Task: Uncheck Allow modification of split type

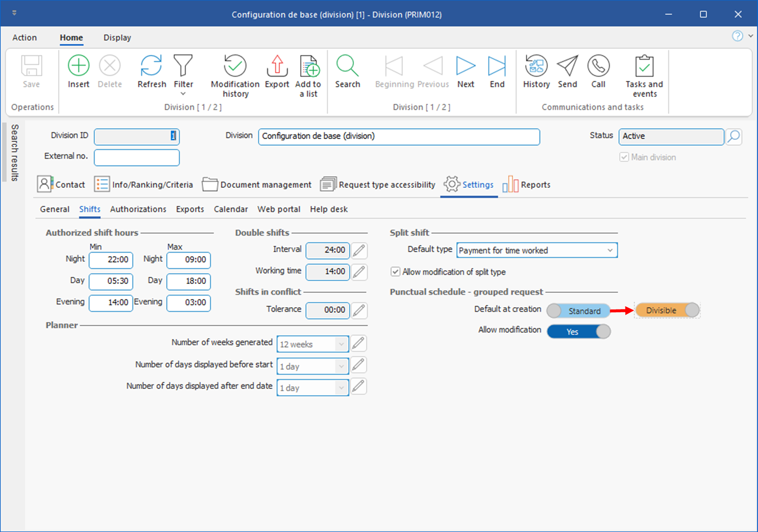Action: point(395,272)
